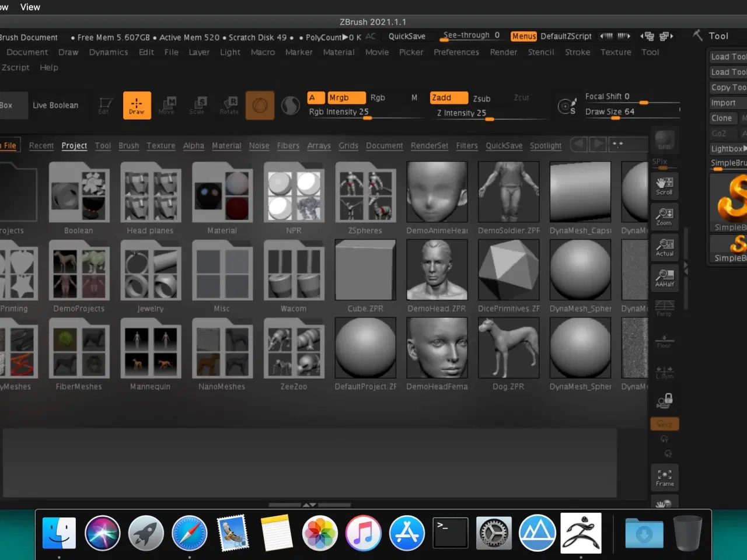
Task: Select the Move gizmo icon
Action: (167, 105)
